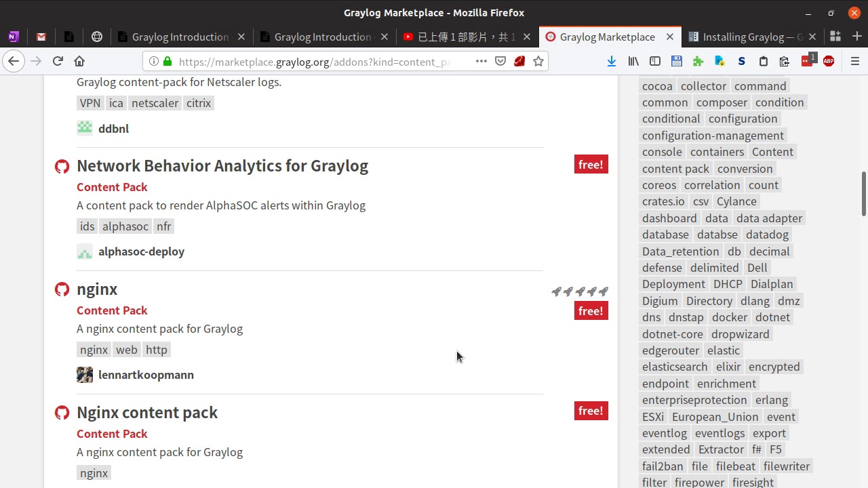Reload the current page
The height and width of the screenshot is (488, 868).
(x=58, y=61)
